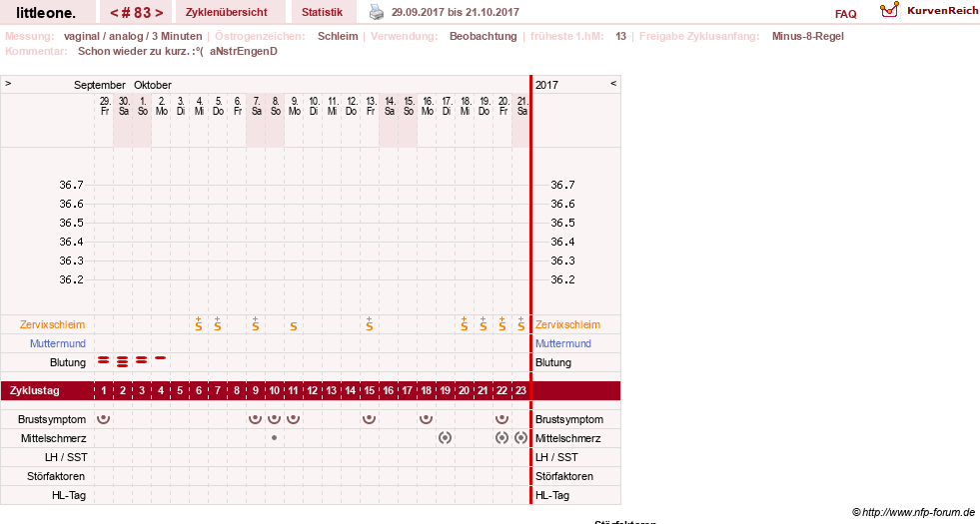Click the bleeding icon on cycle day 3

coord(142,360)
